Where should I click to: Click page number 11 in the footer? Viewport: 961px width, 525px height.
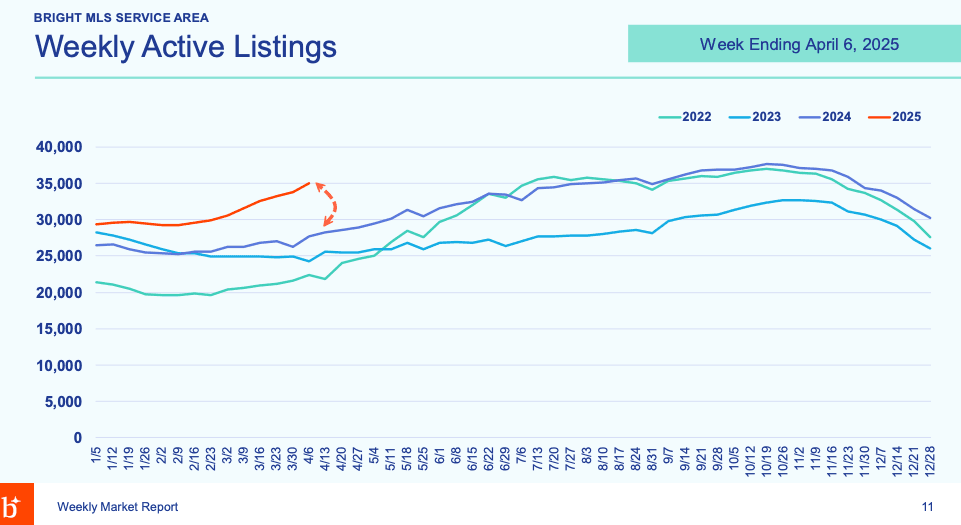[928, 508]
